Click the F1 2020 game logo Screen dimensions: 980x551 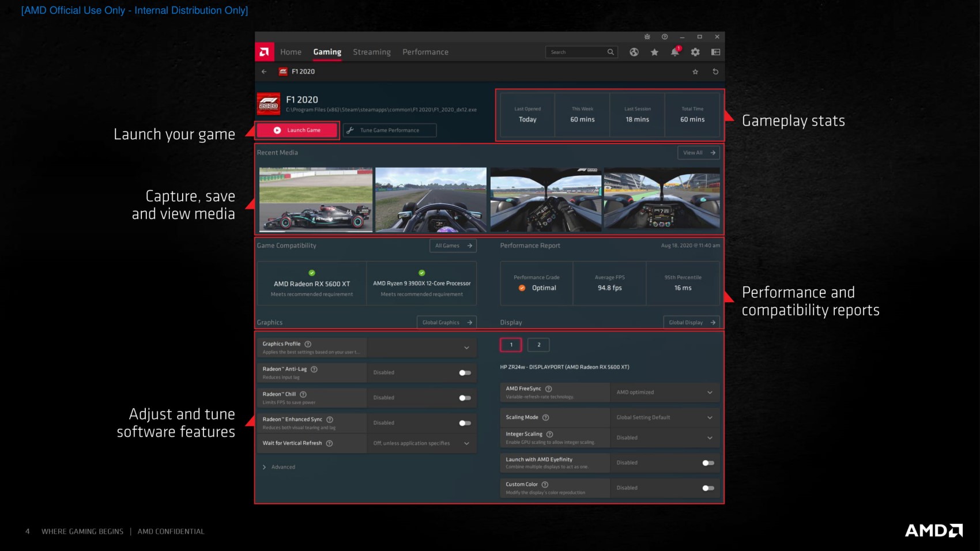coord(269,104)
